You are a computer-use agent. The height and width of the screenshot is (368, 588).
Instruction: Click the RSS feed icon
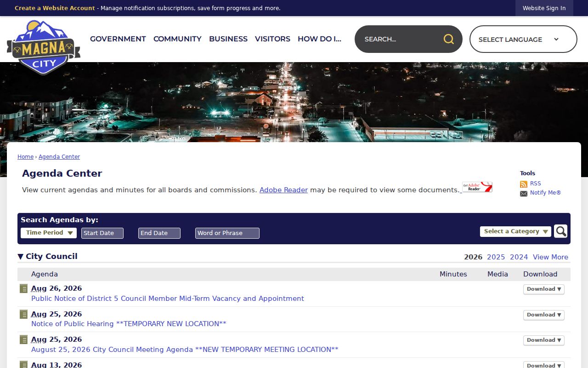(524, 184)
